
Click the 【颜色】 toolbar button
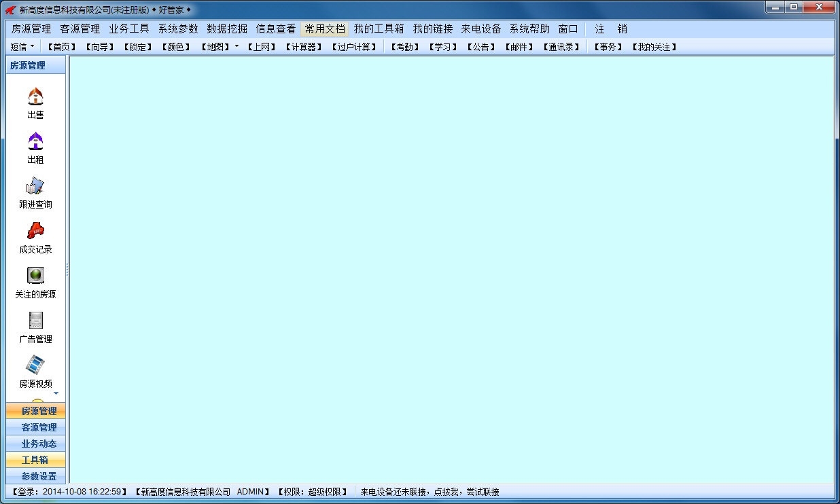[177, 47]
